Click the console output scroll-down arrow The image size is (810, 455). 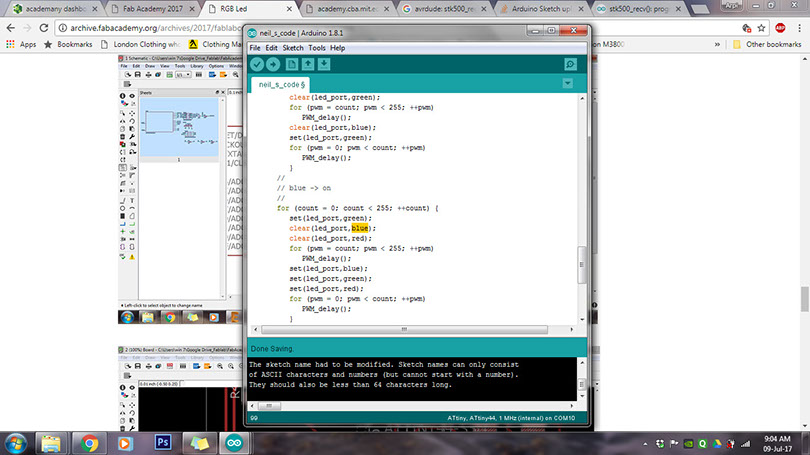click(x=582, y=396)
